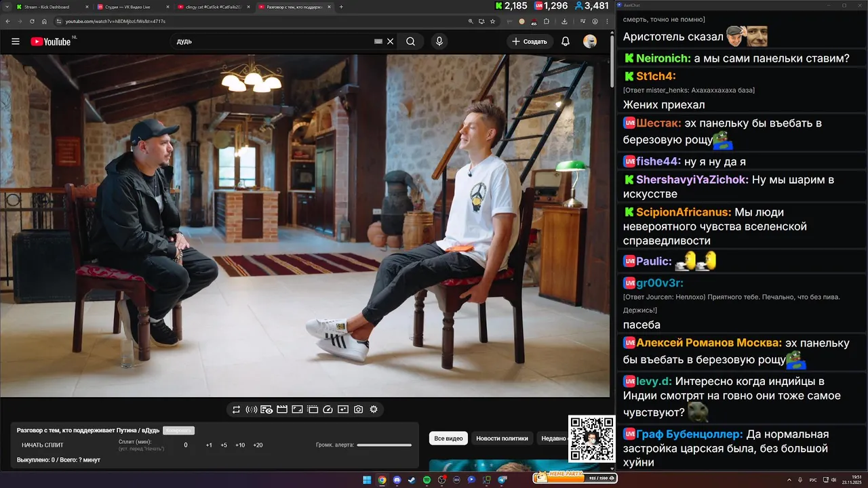Open the video toolbar gear settings
This screenshot has height=488, width=868.
[374, 409]
